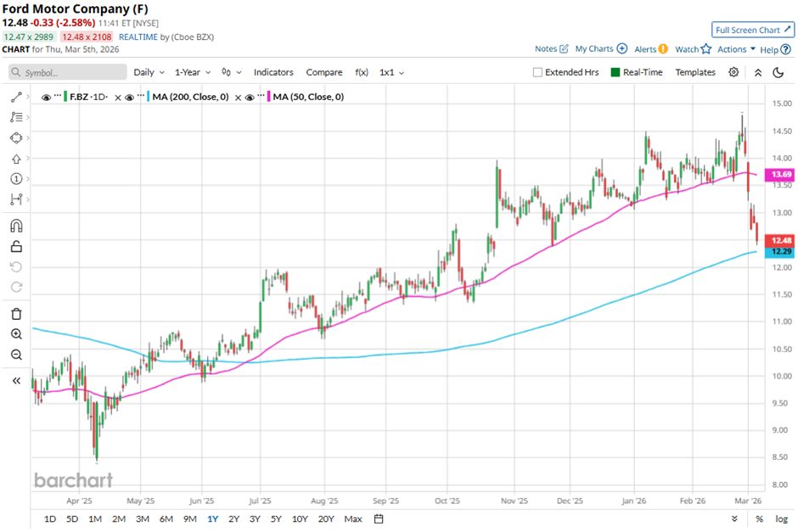Image resolution: width=798 pixels, height=532 pixels.
Task: Click the Symbol search field
Action: [x=68, y=73]
